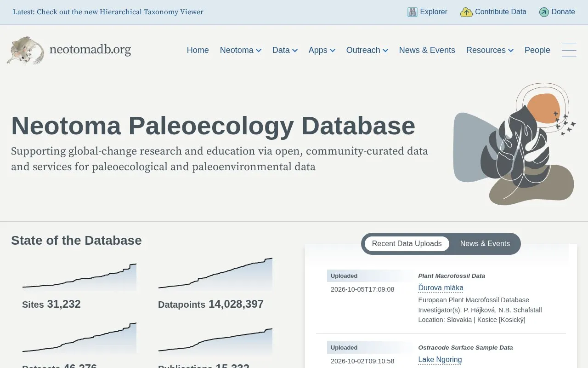This screenshot has height=368, width=588.
Task: Click the neotomadb.org site title
Action: click(90, 49)
